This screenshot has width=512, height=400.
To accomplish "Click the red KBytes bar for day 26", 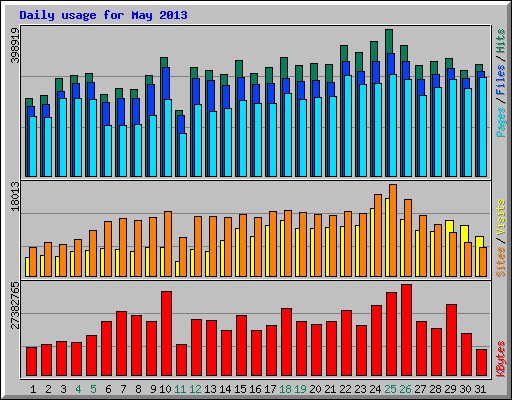I will point(406,330).
